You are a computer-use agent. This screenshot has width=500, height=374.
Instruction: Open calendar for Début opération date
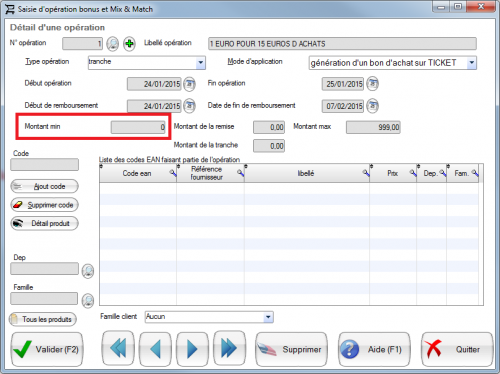pos(190,84)
